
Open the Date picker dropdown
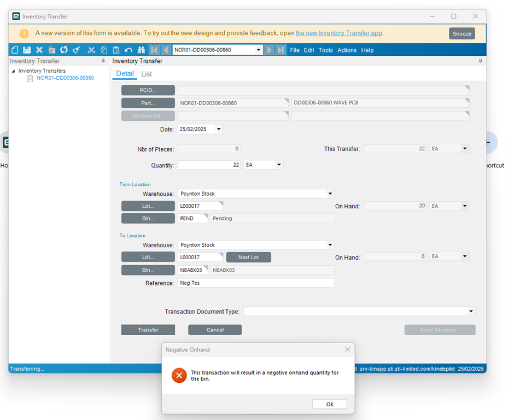coord(219,129)
